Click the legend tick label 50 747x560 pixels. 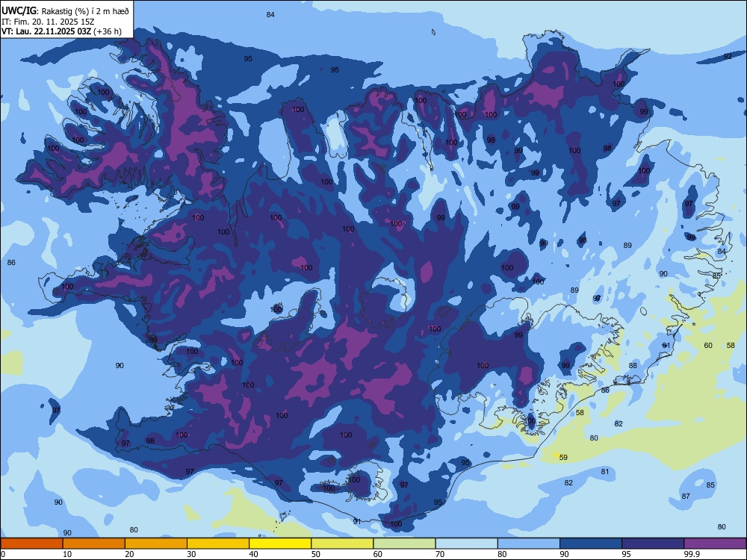[x=316, y=554]
